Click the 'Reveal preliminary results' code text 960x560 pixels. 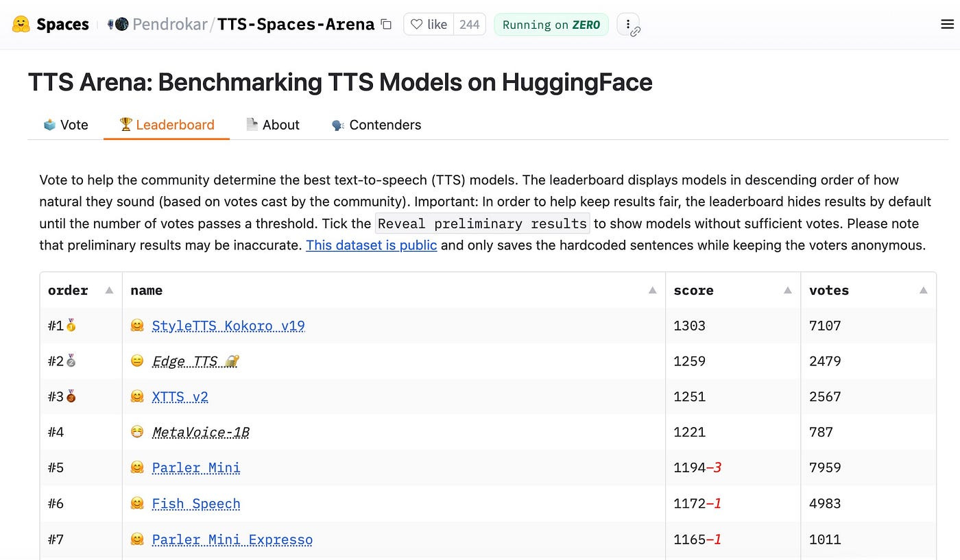[x=483, y=223]
